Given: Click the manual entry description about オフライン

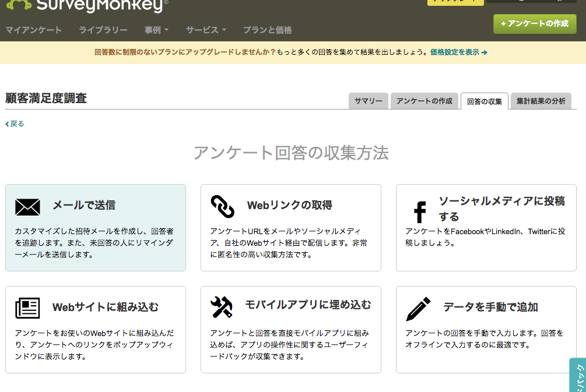Looking at the screenshot, I should (x=485, y=338).
